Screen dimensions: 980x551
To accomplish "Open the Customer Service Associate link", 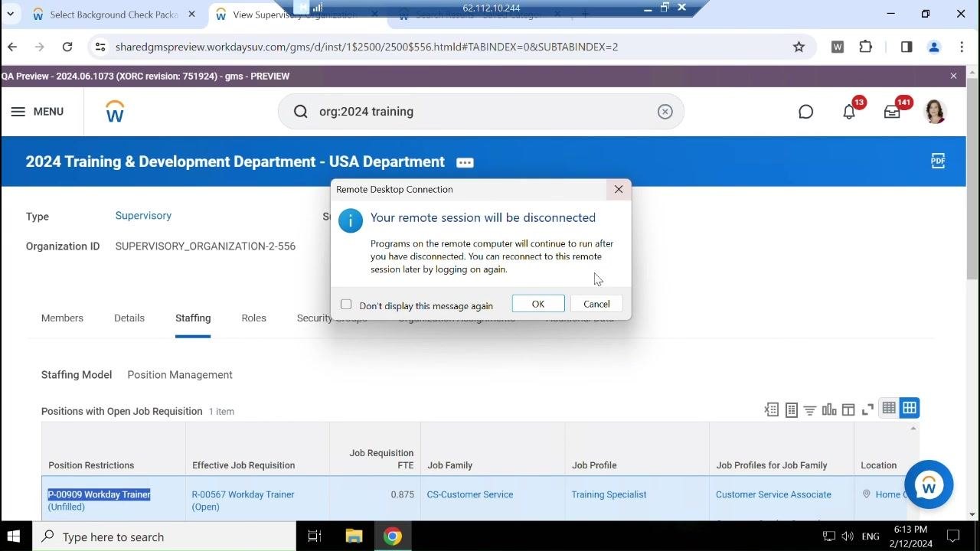I will pos(773,494).
